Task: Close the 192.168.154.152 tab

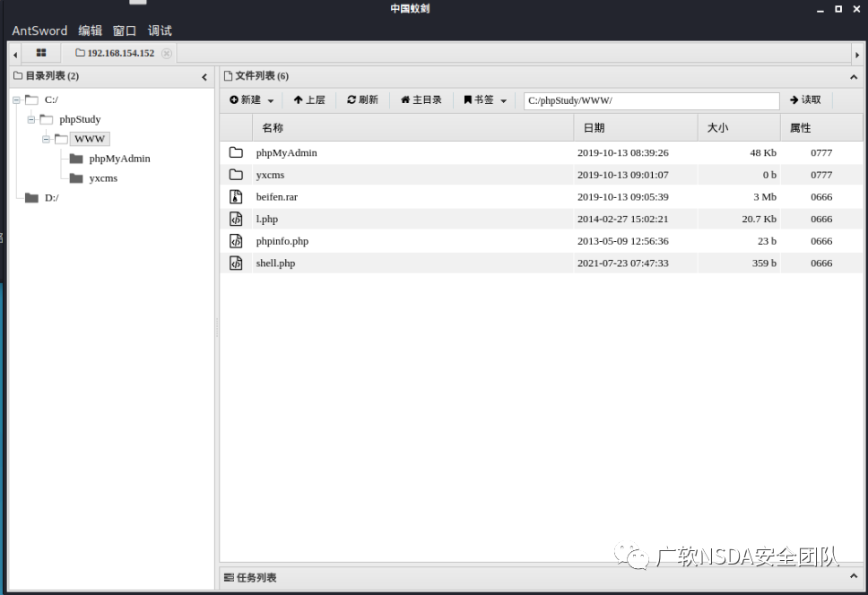Action: pyautogui.click(x=166, y=54)
